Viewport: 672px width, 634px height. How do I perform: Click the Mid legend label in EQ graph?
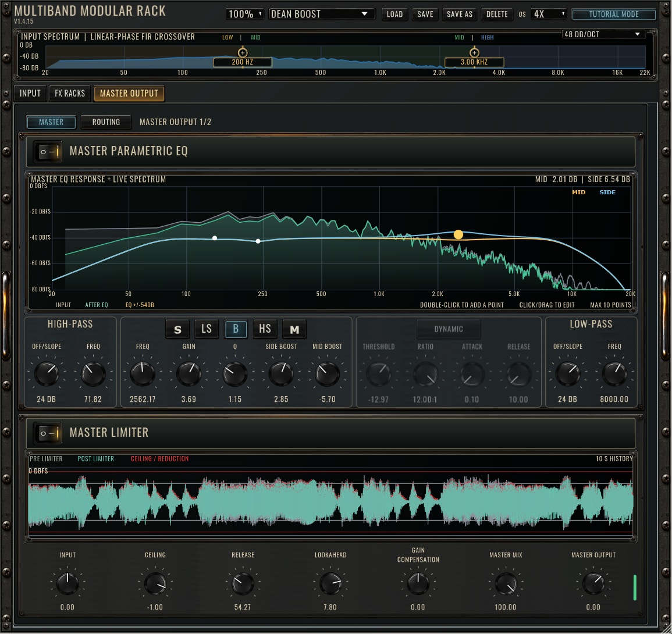click(578, 193)
